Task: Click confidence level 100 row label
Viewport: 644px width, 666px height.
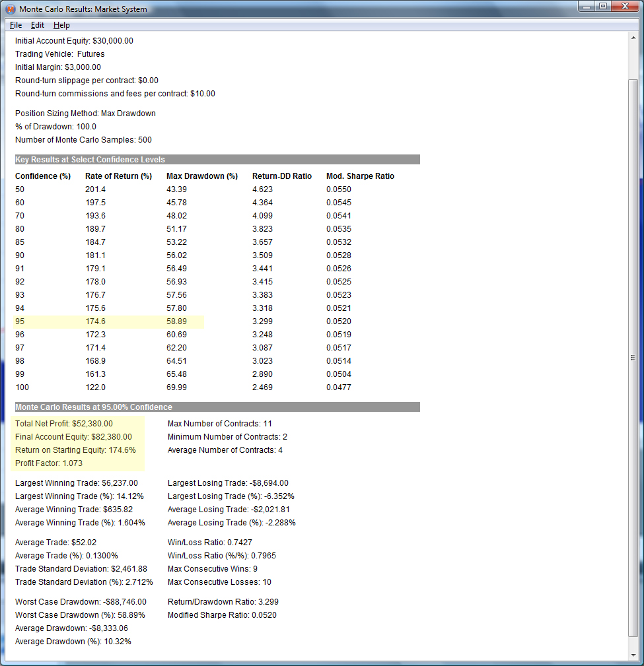Action: click(x=22, y=387)
